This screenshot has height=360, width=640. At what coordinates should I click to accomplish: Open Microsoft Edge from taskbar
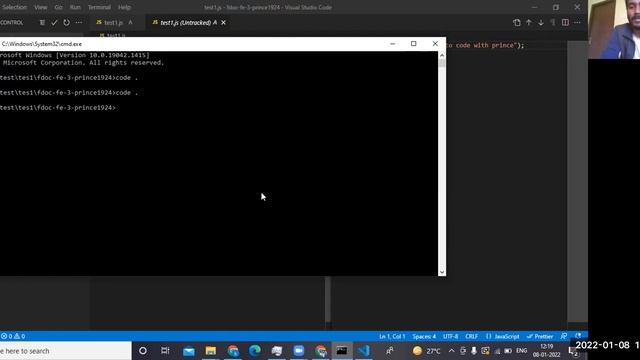[x=255, y=351]
